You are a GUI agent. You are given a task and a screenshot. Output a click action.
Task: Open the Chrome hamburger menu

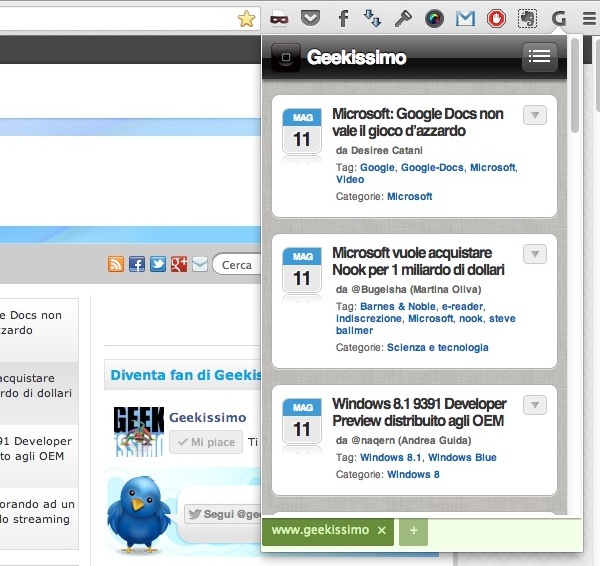589,18
